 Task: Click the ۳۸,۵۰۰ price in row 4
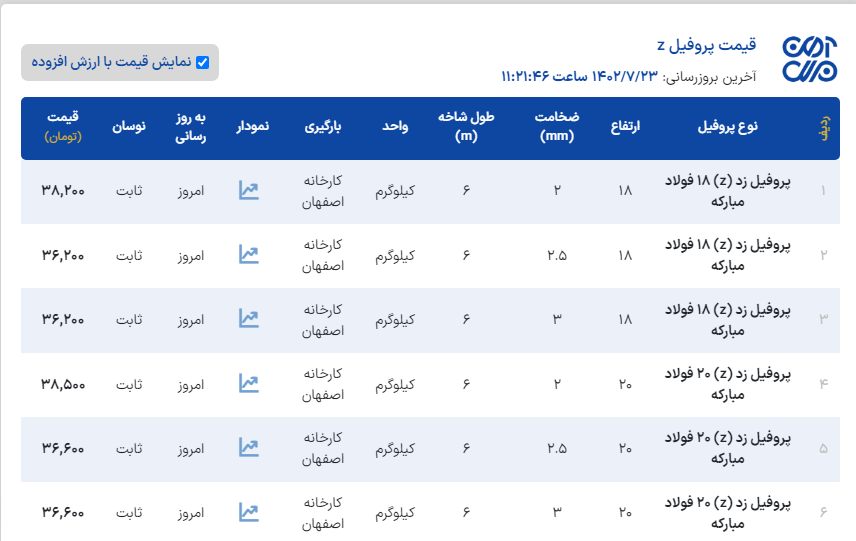click(x=63, y=383)
